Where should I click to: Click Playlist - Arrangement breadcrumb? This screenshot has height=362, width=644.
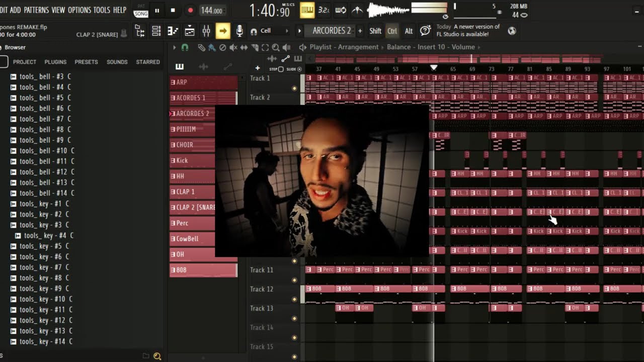344,47
